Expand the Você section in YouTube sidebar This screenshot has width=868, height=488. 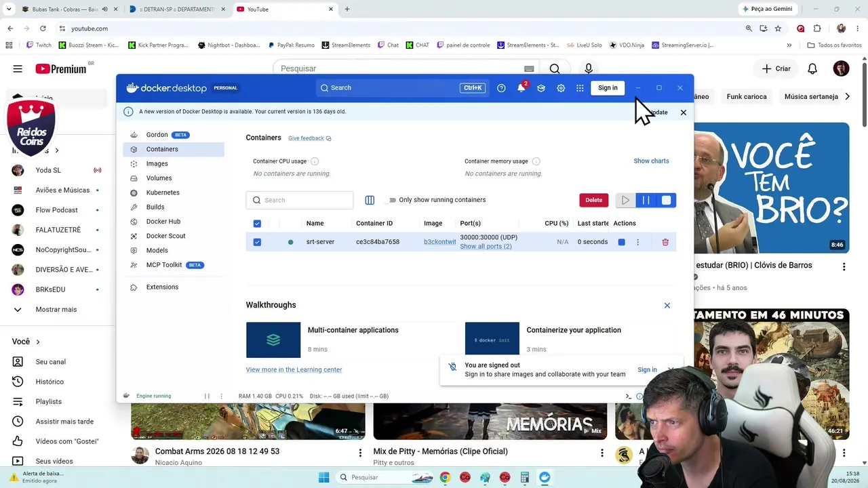coord(26,342)
